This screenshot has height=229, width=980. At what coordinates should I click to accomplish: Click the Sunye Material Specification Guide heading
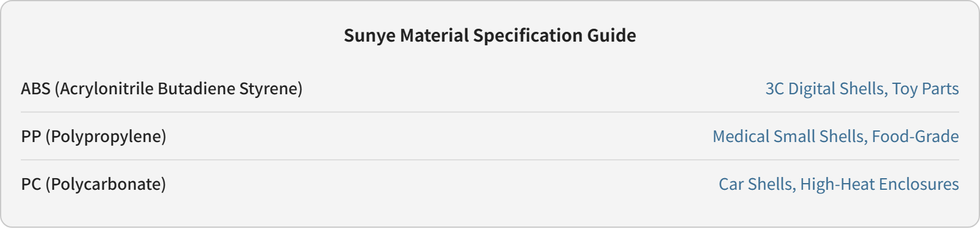click(490, 36)
